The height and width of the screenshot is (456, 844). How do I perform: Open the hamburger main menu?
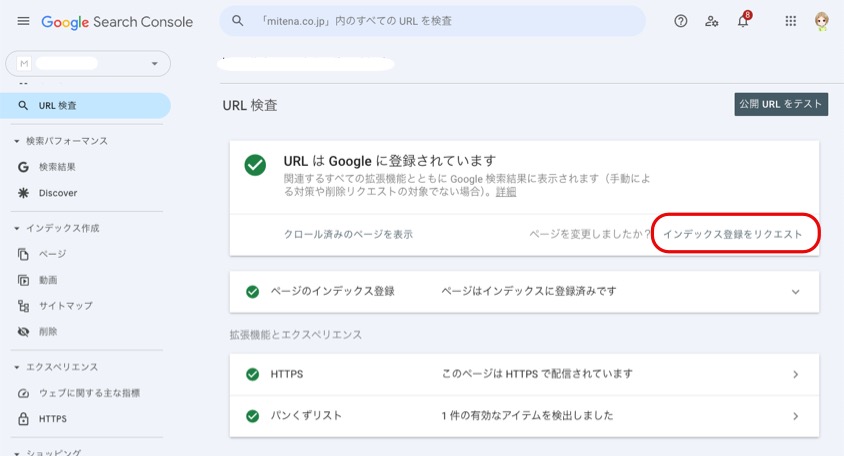23,21
